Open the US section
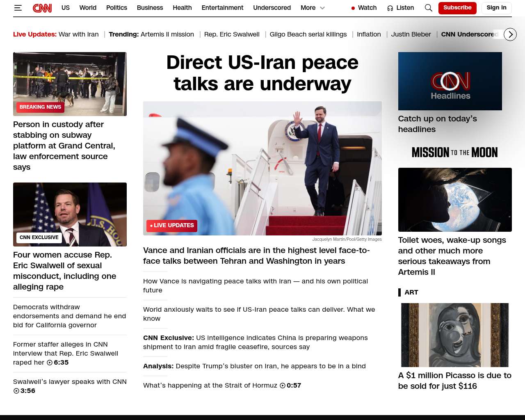 click(66, 8)
